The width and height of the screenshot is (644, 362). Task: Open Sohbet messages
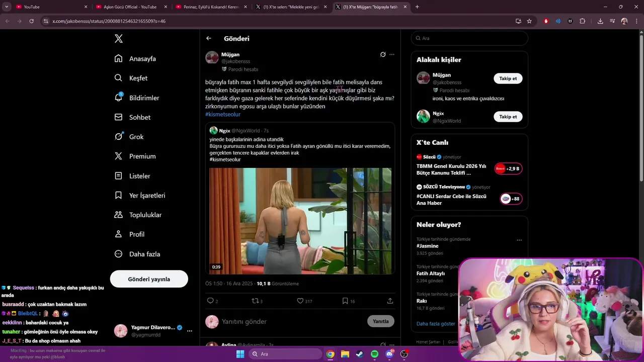point(132,117)
